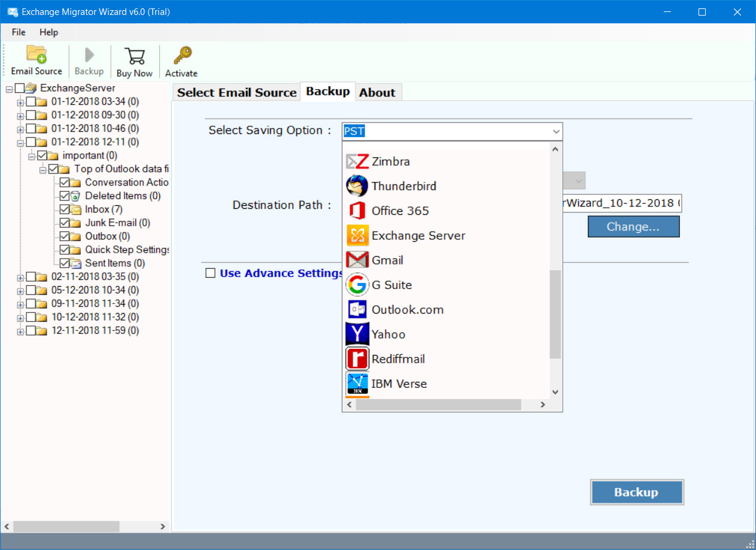Open the File menu

click(19, 32)
